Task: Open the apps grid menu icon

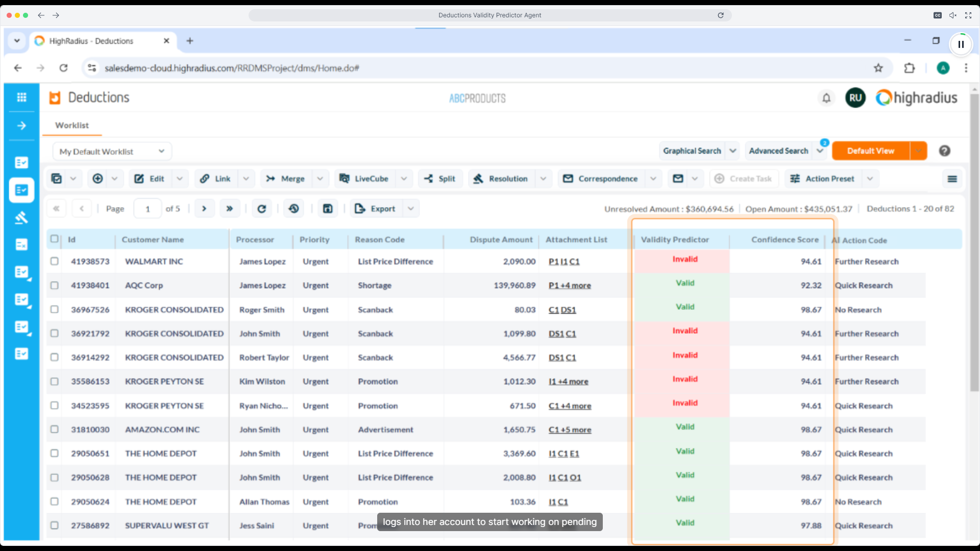Action: pos(21,97)
